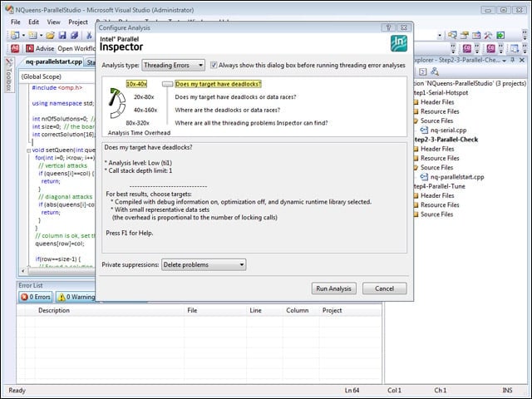Open the New Project dropdown arrow
532x399 pixels.
click(x=23, y=35)
